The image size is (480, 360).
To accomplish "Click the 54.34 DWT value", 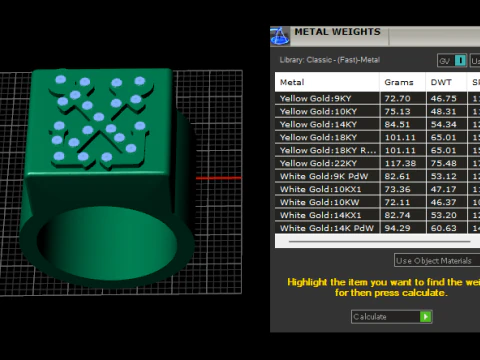I will click(x=443, y=125).
